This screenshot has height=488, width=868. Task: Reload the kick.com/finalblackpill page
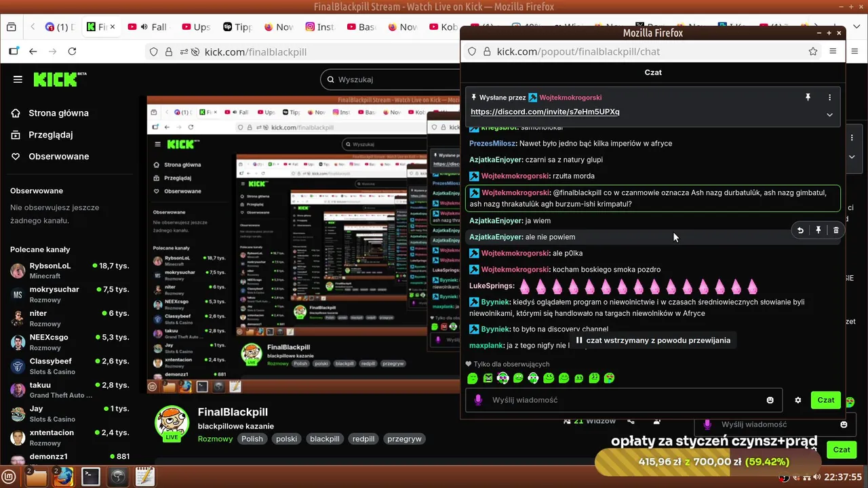tap(73, 52)
